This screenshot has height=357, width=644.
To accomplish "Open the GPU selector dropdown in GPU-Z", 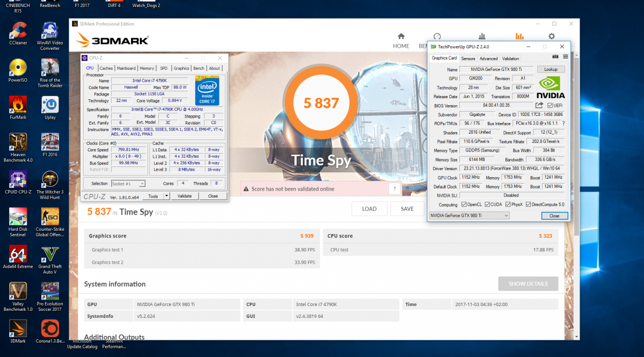I will pyautogui.click(x=470, y=215).
